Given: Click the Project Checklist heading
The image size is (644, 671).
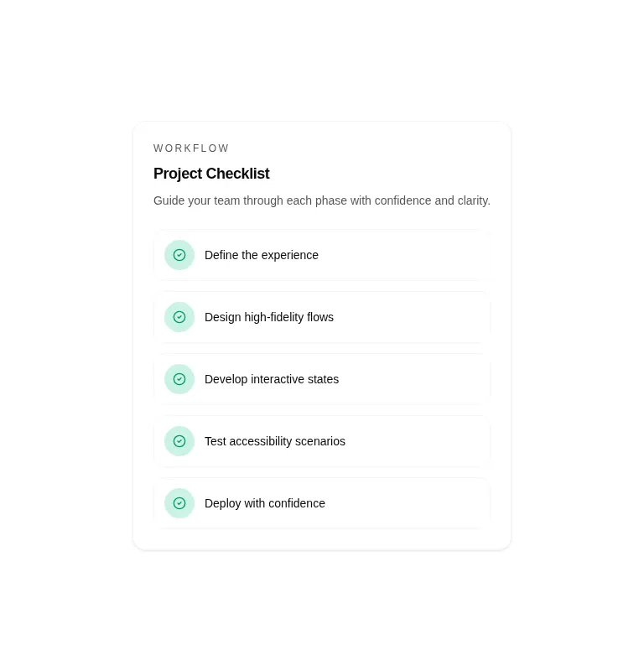Looking at the screenshot, I should 211,174.
